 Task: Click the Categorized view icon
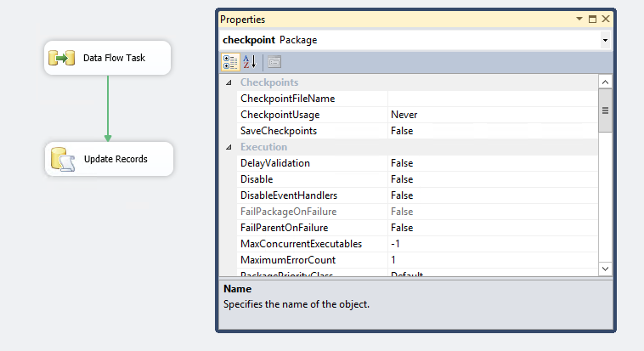(x=229, y=62)
